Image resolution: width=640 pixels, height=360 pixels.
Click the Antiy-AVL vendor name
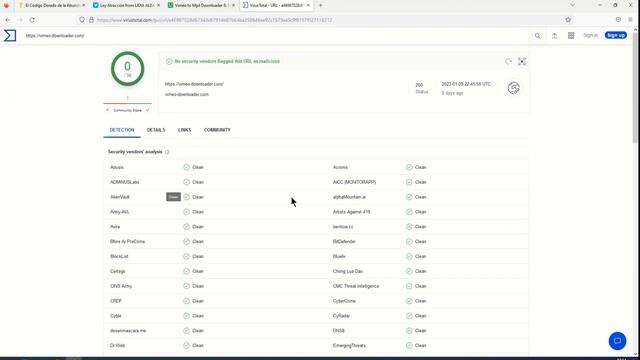click(x=120, y=212)
